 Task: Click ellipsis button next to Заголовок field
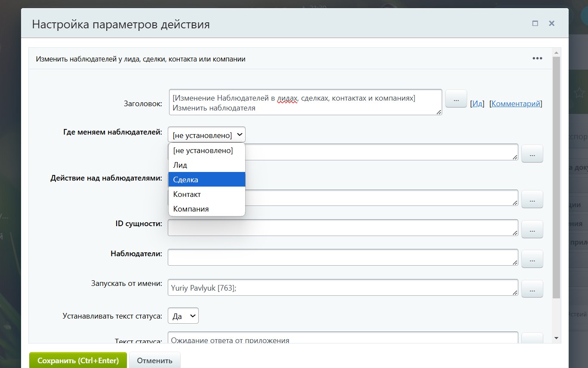click(x=456, y=99)
